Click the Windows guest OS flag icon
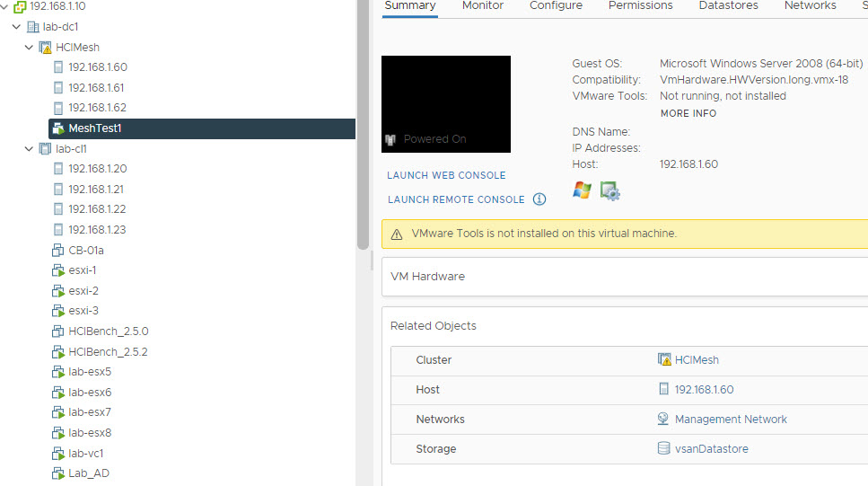868x486 pixels. pyautogui.click(x=583, y=190)
